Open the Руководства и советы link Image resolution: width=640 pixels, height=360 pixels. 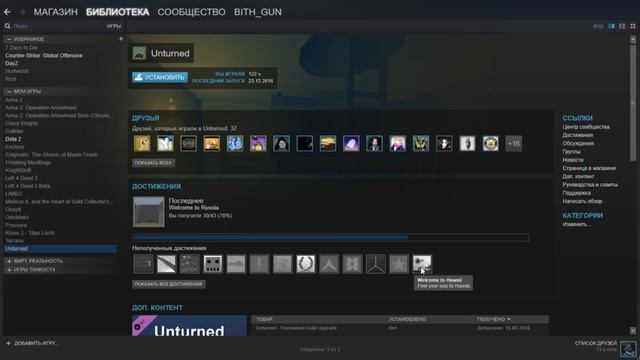tap(590, 184)
